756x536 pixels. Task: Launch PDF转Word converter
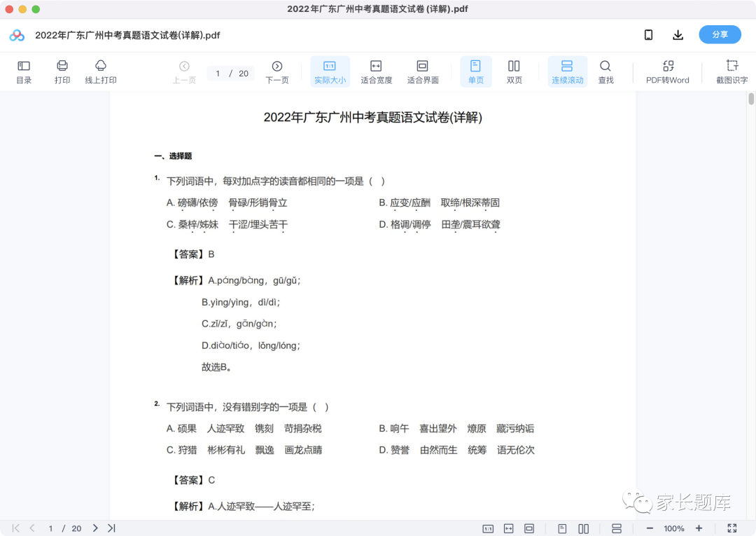pyautogui.click(x=668, y=72)
